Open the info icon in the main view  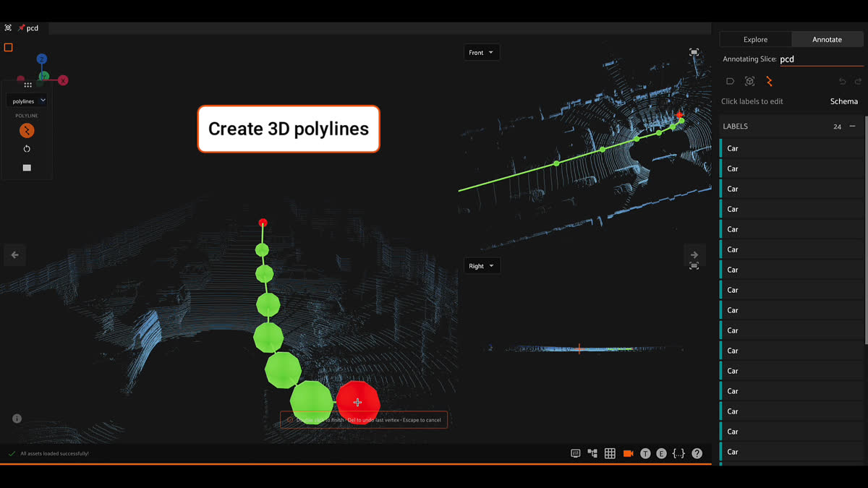17,419
